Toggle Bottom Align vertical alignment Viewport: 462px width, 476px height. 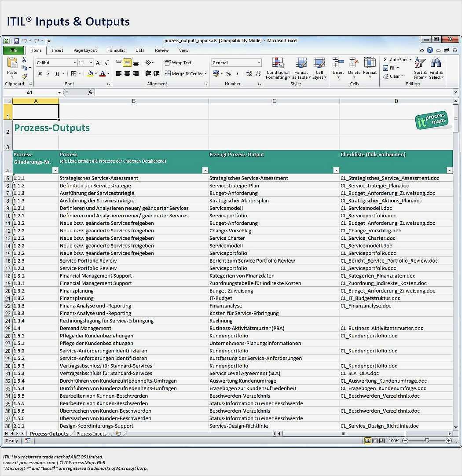(x=136, y=63)
